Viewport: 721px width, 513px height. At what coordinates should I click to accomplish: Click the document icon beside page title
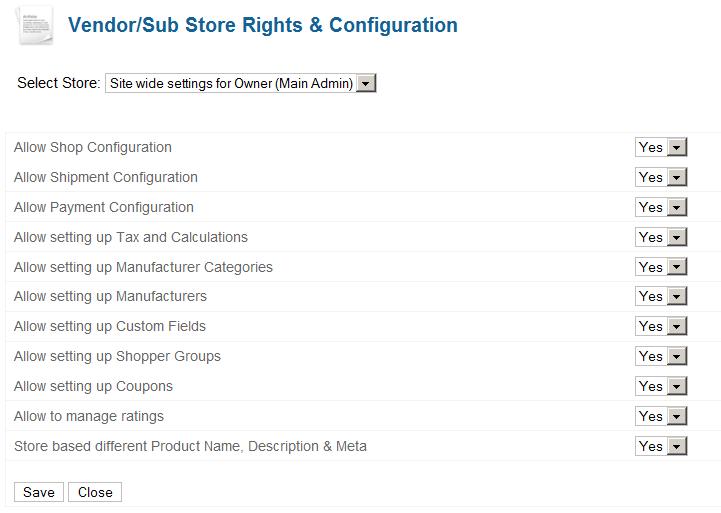tap(35, 25)
